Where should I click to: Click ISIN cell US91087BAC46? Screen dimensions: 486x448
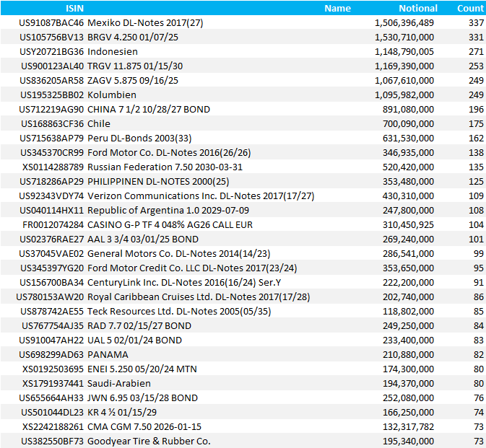(x=51, y=23)
